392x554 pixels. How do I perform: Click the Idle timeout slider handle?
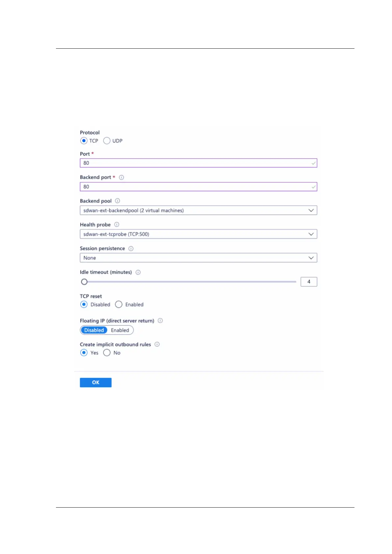pos(84,282)
